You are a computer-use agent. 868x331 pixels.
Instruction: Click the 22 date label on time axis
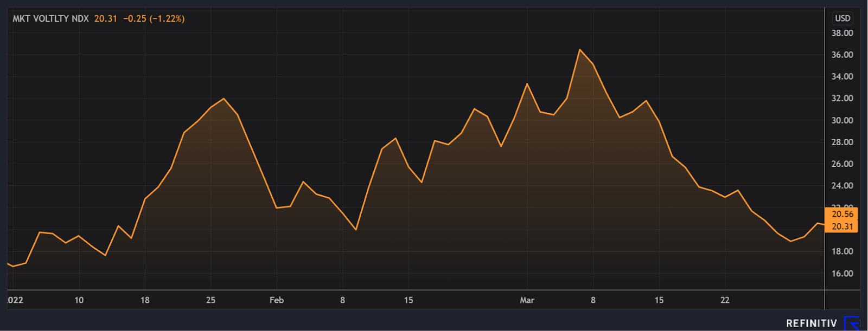tap(725, 300)
